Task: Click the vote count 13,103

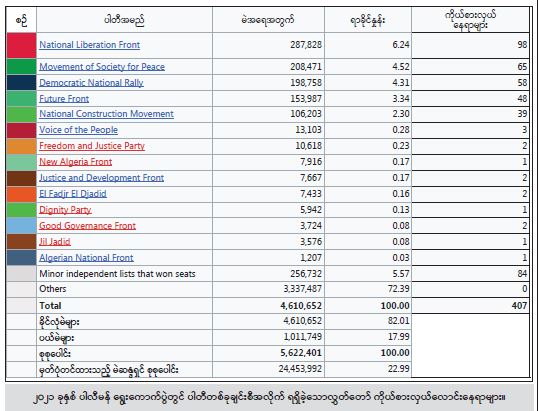Action: tap(309, 130)
